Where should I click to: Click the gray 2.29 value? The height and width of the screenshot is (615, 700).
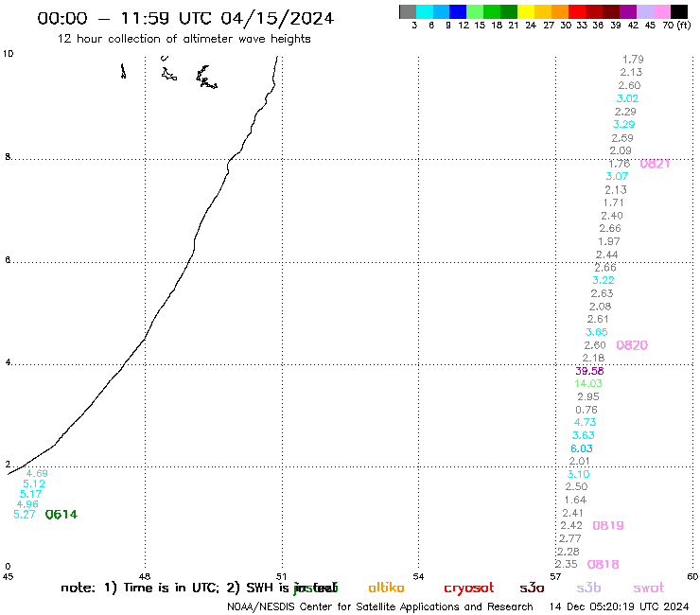(625, 112)
